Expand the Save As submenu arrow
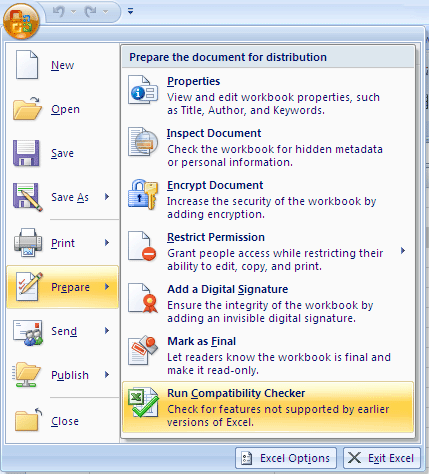 click(x=107, y=197)
